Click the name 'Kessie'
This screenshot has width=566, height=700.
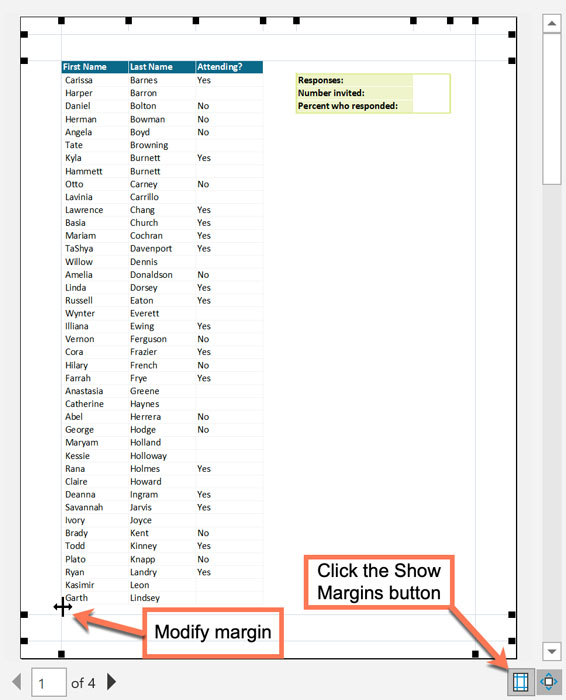[77, 456]
